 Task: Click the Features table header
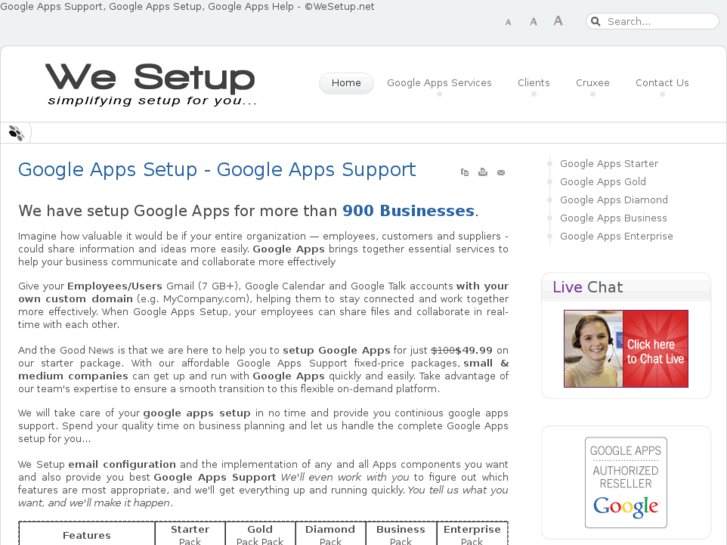click(87, 535)
